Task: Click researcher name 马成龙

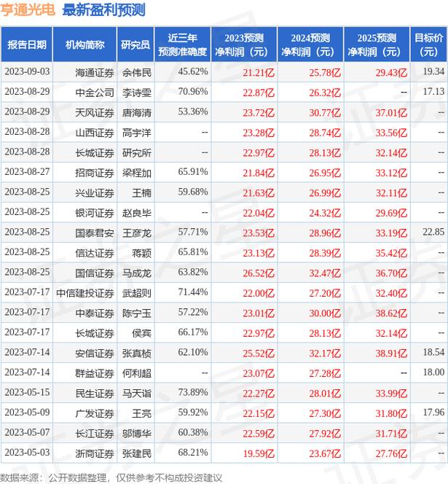Action: [137, 273]
